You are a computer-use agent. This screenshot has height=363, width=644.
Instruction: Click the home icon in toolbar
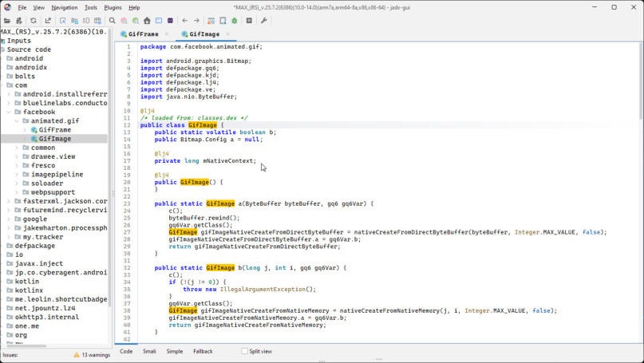click(x=147, y=21)
